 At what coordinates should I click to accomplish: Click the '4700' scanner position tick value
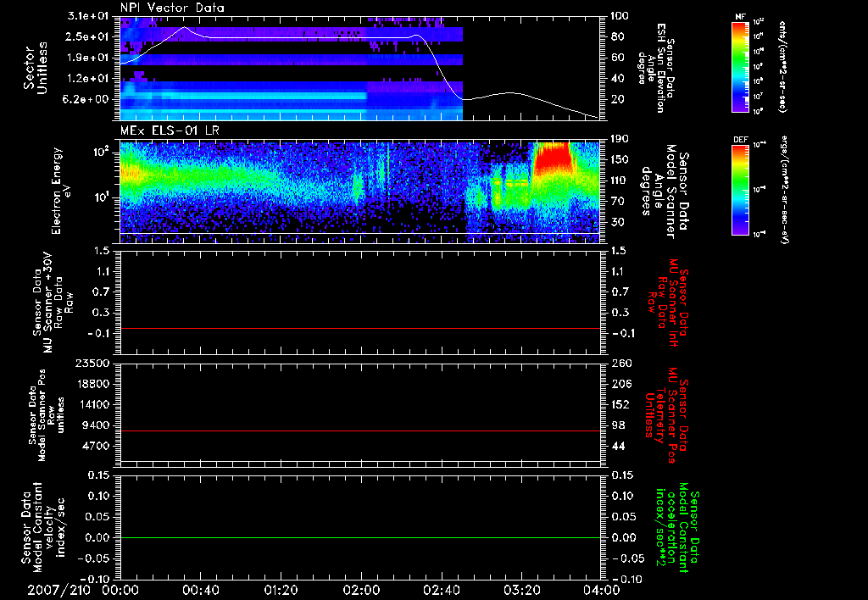pyautogui.click(x=94, y=446)
